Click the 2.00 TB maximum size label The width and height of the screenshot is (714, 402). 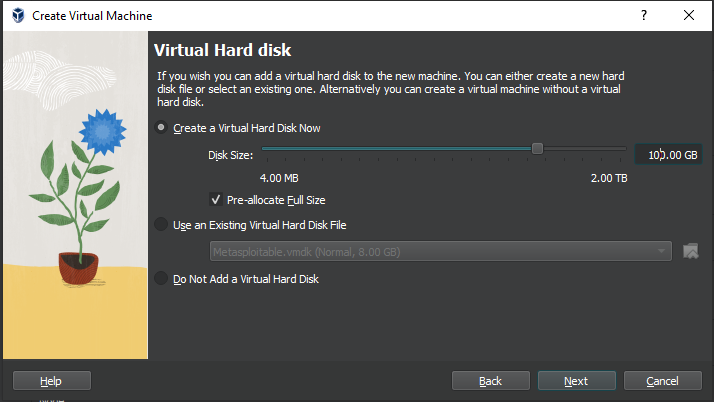pyautogui.click(x=608, y=178)
